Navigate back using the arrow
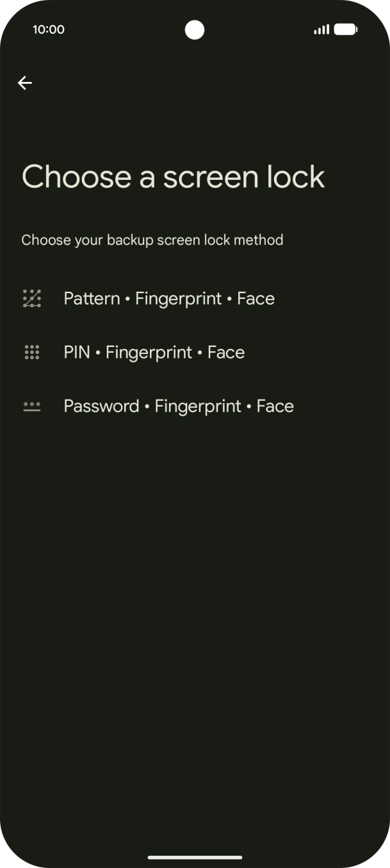 point(25,83)
